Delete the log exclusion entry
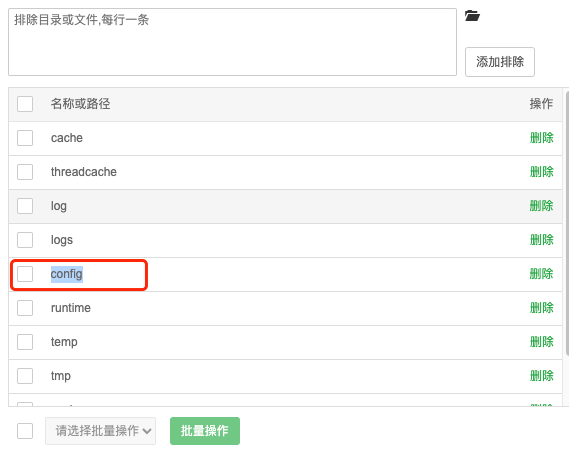The height and width of the screenshot is (465, 569). coord(541,206)
